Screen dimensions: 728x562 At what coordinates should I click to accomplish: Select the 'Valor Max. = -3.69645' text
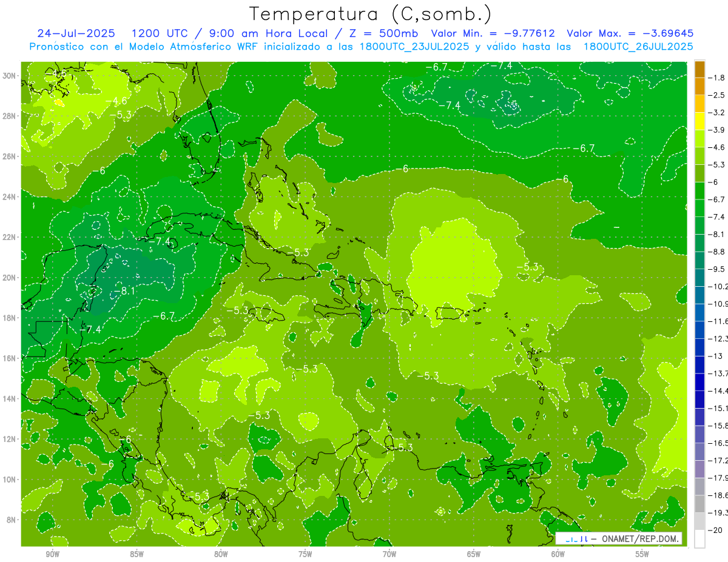coord(630,33)
